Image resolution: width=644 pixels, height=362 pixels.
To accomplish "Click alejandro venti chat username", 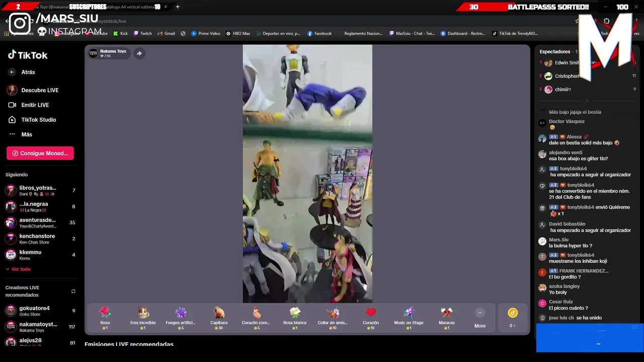I will [566, 153].
